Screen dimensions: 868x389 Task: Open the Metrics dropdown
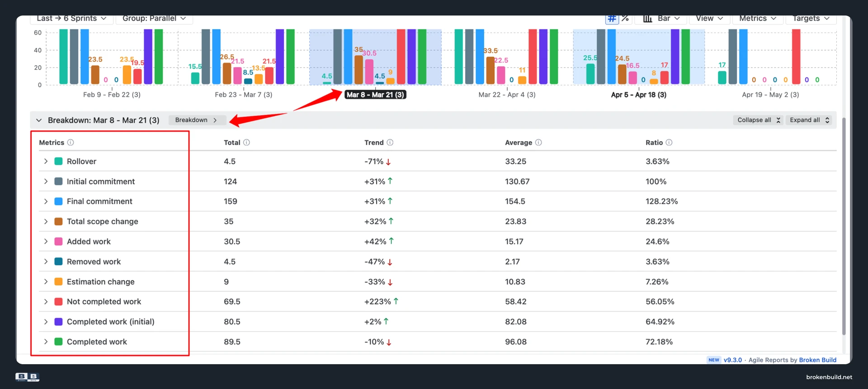click(x=757, y=19)
